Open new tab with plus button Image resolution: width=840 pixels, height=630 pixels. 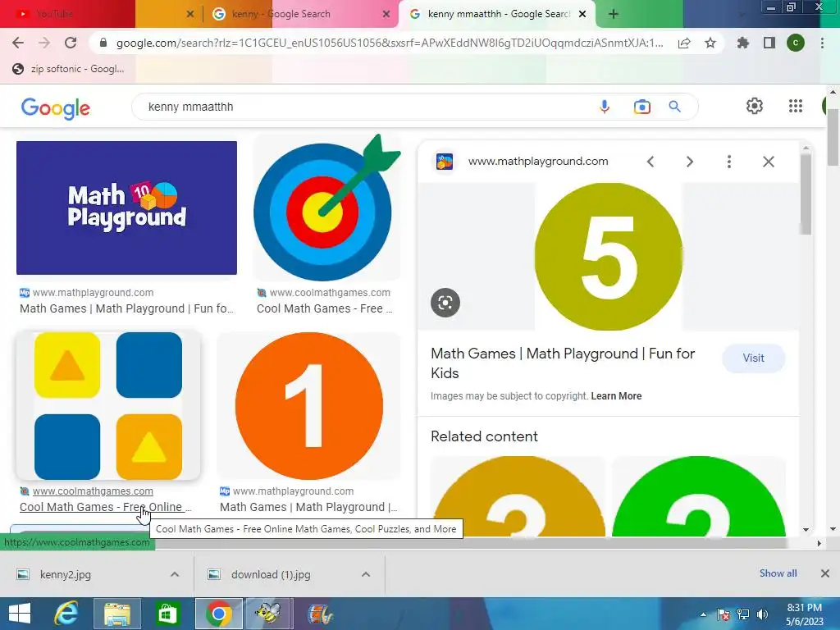[614, 15]
